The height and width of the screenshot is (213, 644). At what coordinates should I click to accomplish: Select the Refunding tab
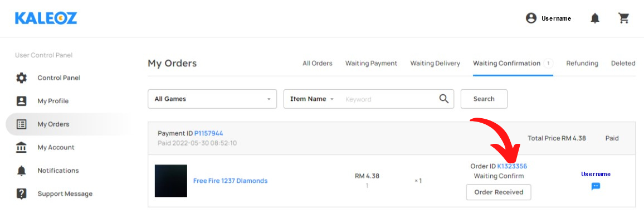coord(582,64)
